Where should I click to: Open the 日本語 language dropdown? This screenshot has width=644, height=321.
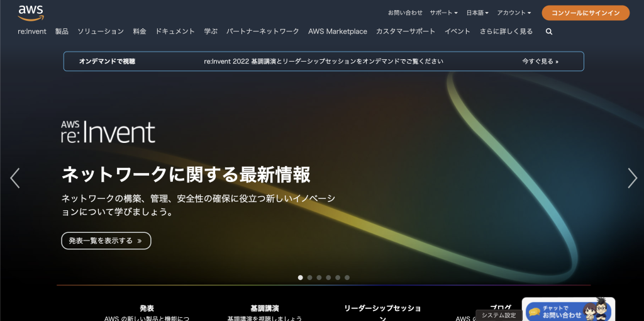pos(477,13)
